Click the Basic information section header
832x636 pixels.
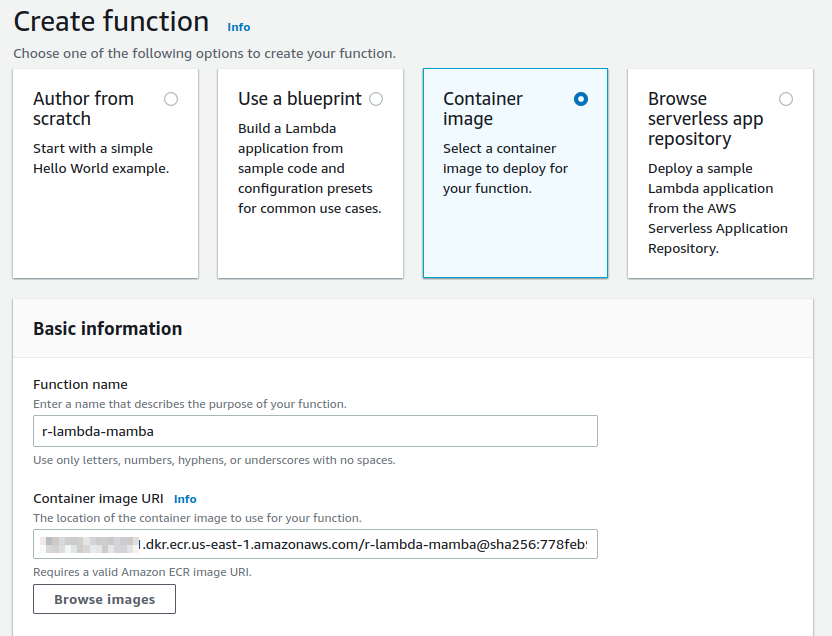tap(108, 329)
